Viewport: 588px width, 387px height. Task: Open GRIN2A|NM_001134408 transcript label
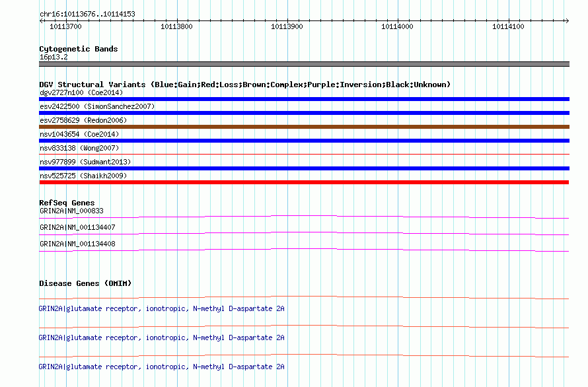click(77, 244)
